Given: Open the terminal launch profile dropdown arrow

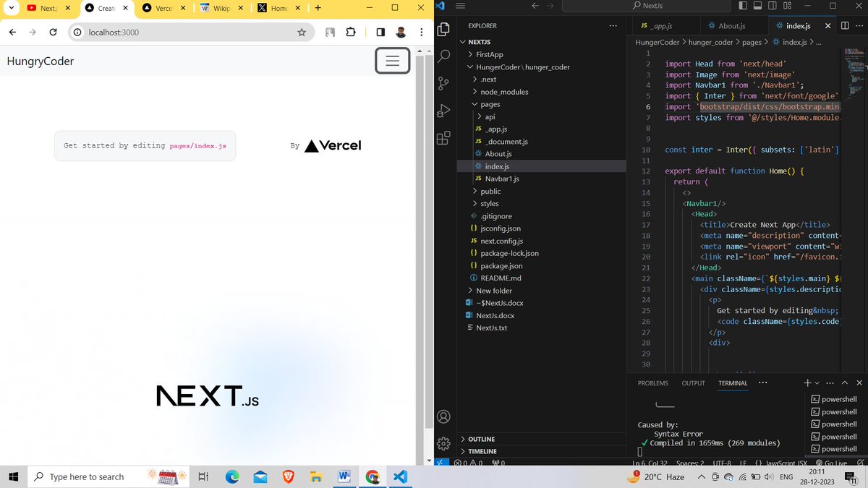Looking at the screenshot, I should pos(817,382).
